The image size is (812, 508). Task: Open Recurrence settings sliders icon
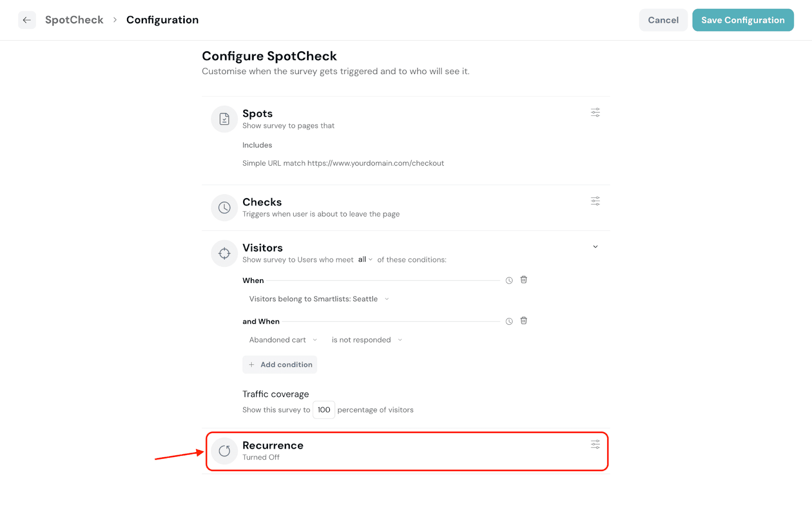(x=595, y=444)
